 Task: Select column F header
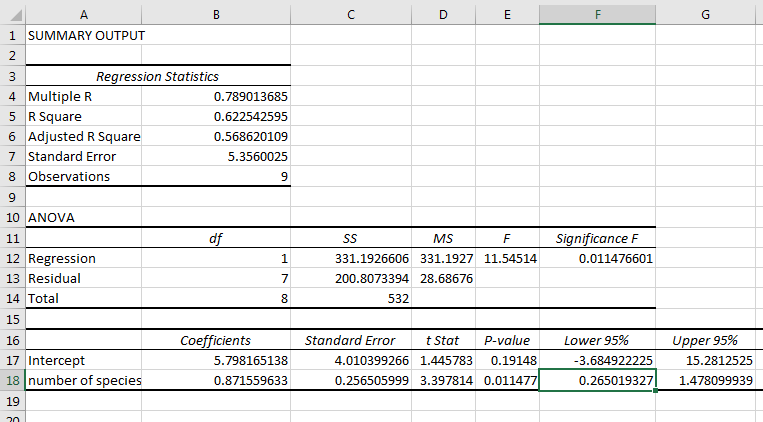[598, 15]
